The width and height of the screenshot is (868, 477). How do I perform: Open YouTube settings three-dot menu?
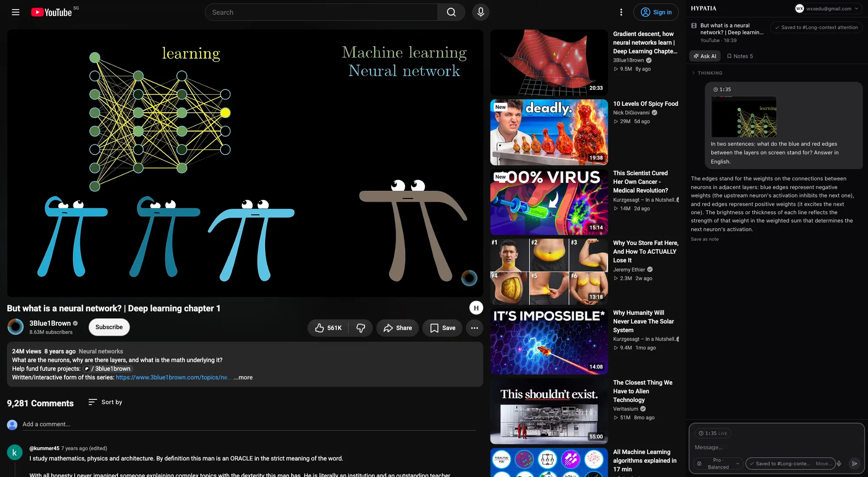[621, 12]
